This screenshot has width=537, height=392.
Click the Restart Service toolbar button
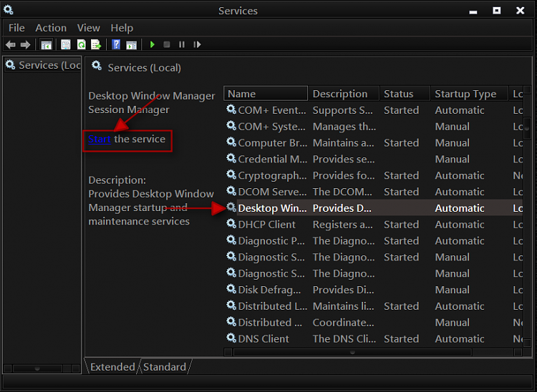click(197, 44)
